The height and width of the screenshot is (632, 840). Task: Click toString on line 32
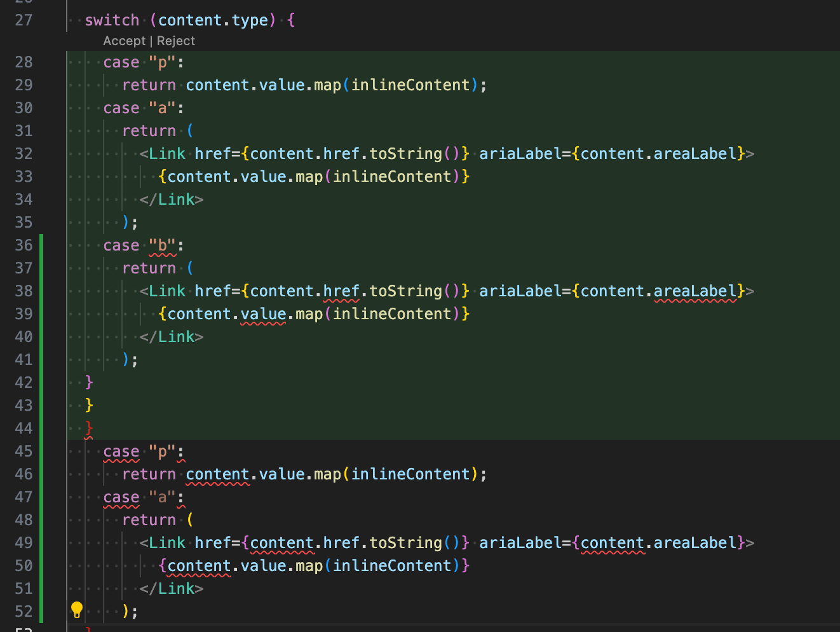pos(405,154)
